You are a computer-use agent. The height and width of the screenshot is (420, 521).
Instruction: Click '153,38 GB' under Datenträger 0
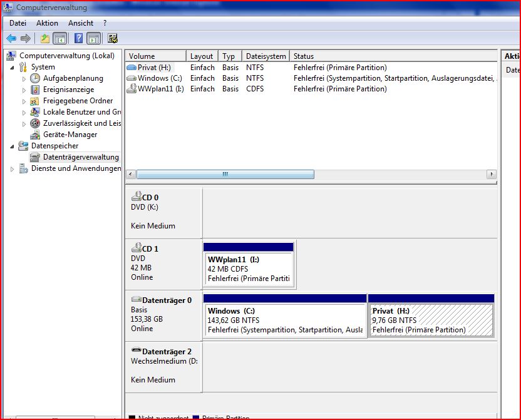click(147, 319)
